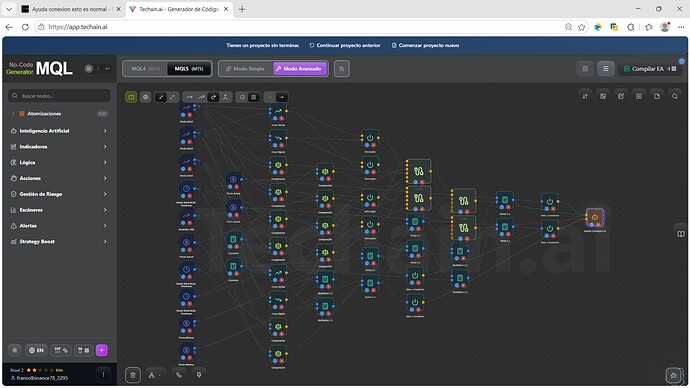Click the trash delete icon below canvas
690x388 pixels.
pyautogui.click(x=133, y=375)
